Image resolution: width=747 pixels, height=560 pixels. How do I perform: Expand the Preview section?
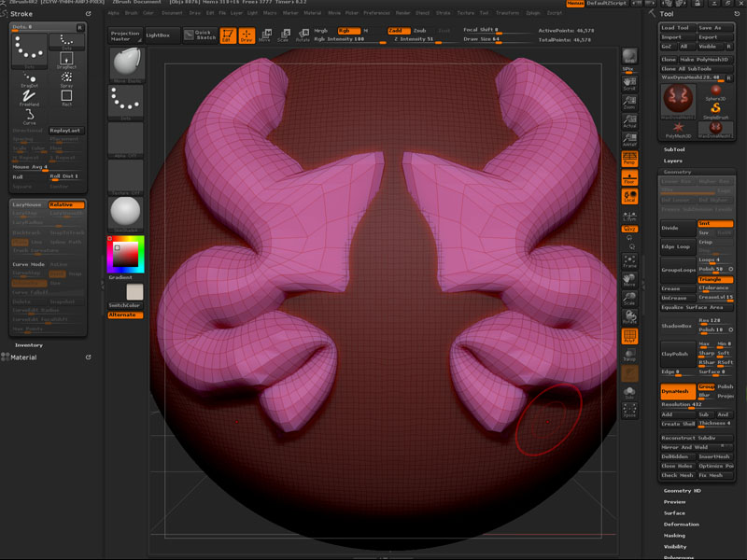coord(674,502)
